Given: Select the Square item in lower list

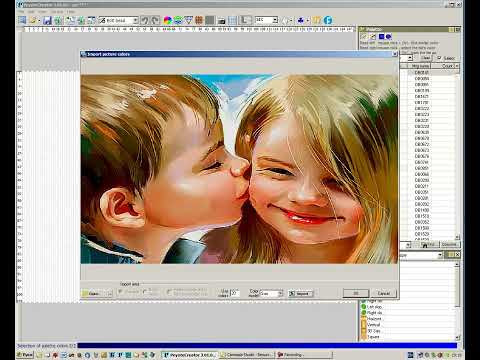Looking at the screenshot, I should tap(373, 337).
